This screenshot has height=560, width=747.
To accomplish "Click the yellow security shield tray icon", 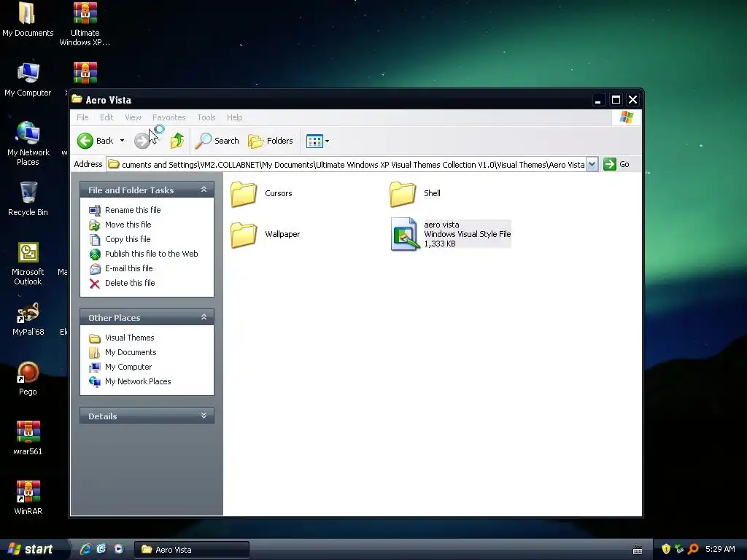I will click(666, 549).
